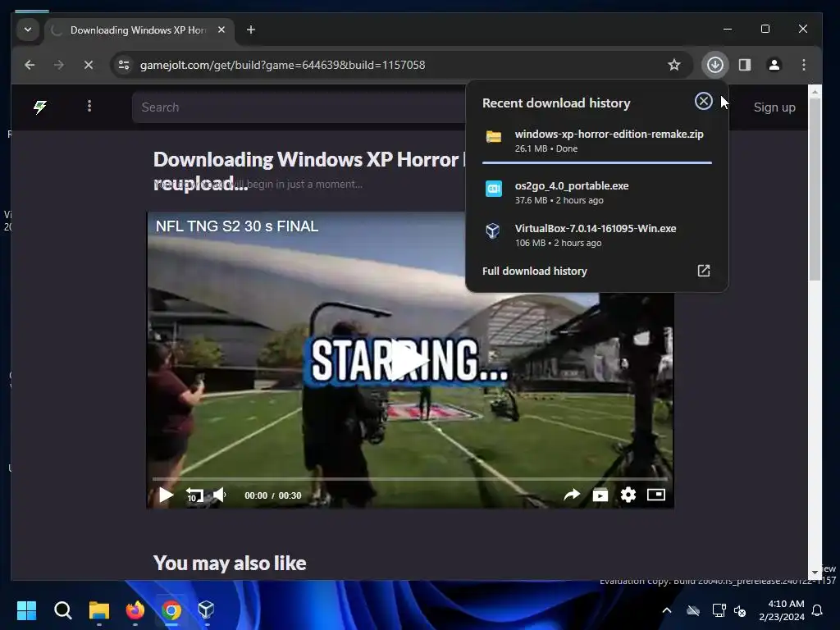Click the VirtualBox cube file icon
This screenshot has width=840, height=630.
click(493, 231)
